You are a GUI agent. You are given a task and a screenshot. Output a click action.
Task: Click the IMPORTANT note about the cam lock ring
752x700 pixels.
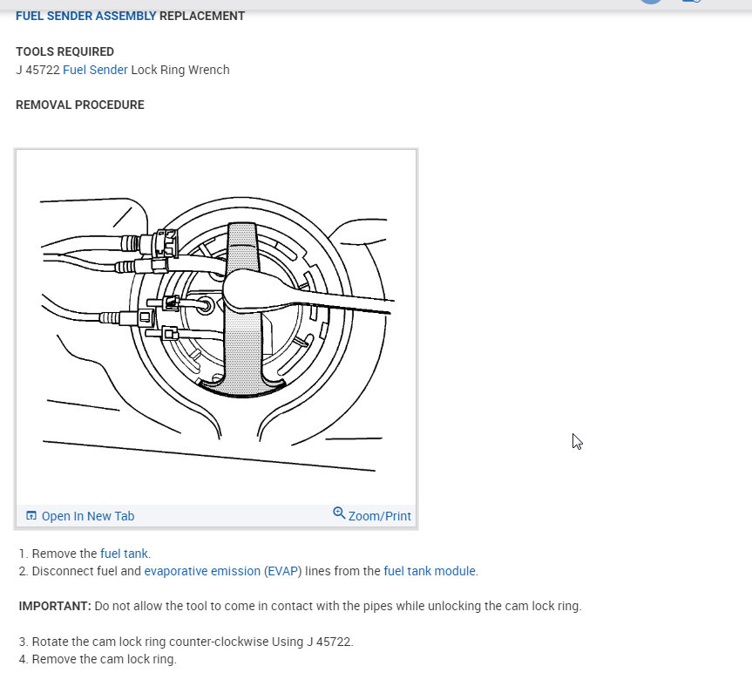tap(301, 606)
